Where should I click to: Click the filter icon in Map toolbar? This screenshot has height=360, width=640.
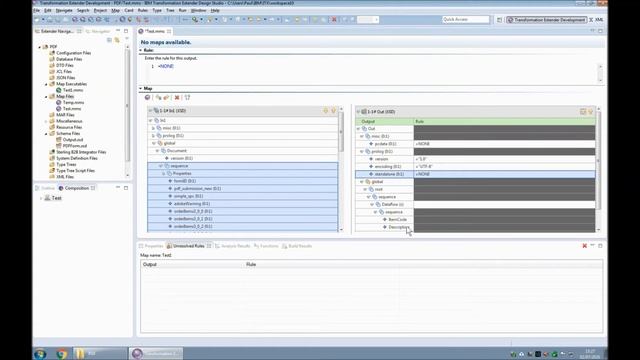point(187,98)
